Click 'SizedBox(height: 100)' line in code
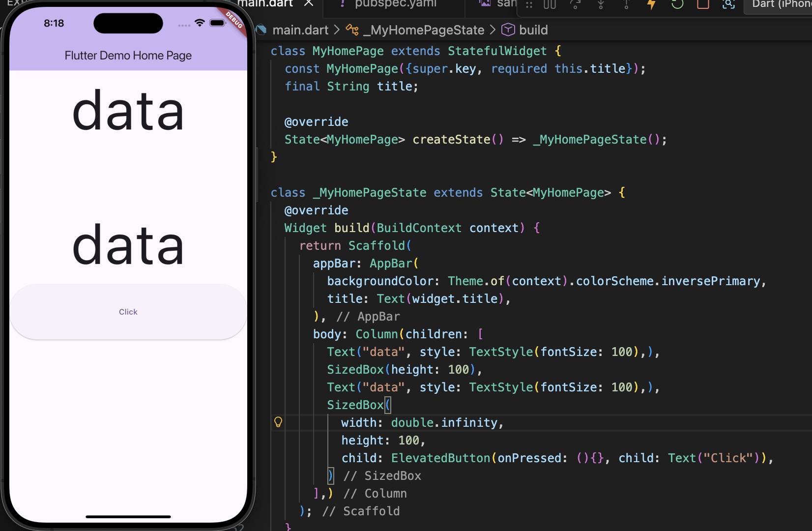The image size is (812, 531). [x=405, y=369]
